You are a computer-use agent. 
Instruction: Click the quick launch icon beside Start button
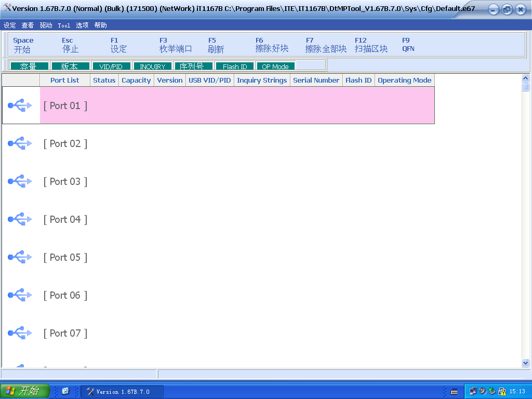[65, 391]
